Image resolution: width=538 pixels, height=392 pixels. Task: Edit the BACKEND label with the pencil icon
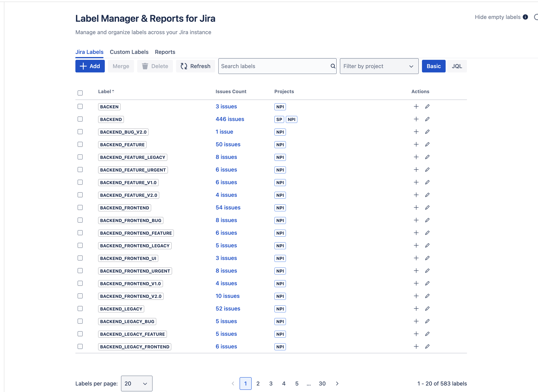[x=427, y=119]
